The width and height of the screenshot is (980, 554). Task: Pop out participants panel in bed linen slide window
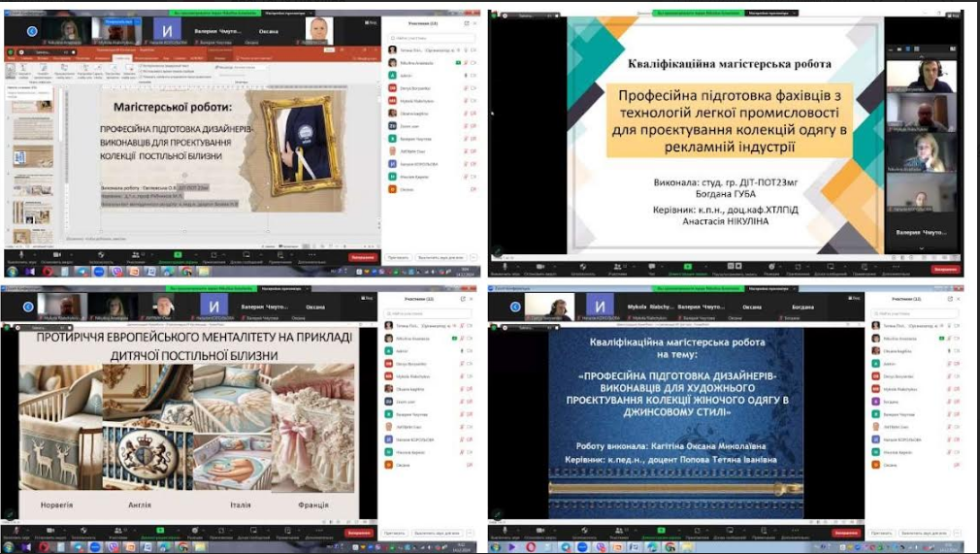click(x=467, y=23)
